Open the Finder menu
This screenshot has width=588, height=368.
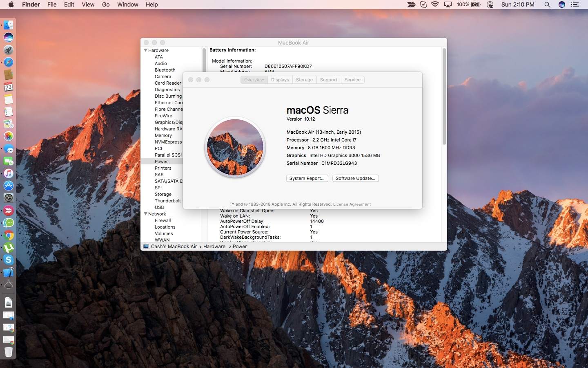point(31,4)
